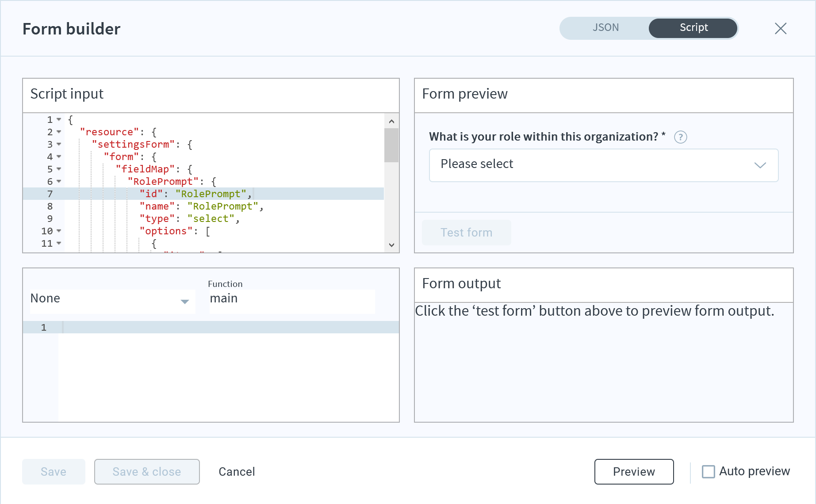
Task: Collapse the "fieldMap" fold on line 5
Action: [59, 169]
